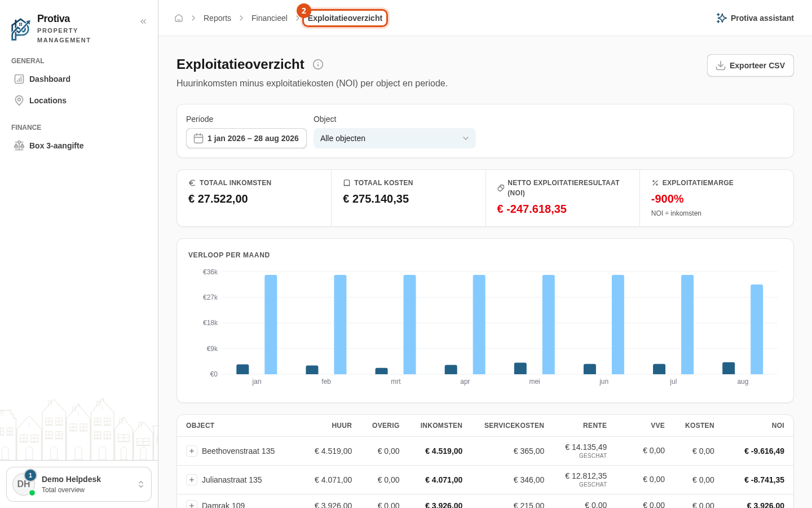Click the Totaal kosten value € 275.140,35
This screenshot has width=812, height=508.
pos(376,199)
